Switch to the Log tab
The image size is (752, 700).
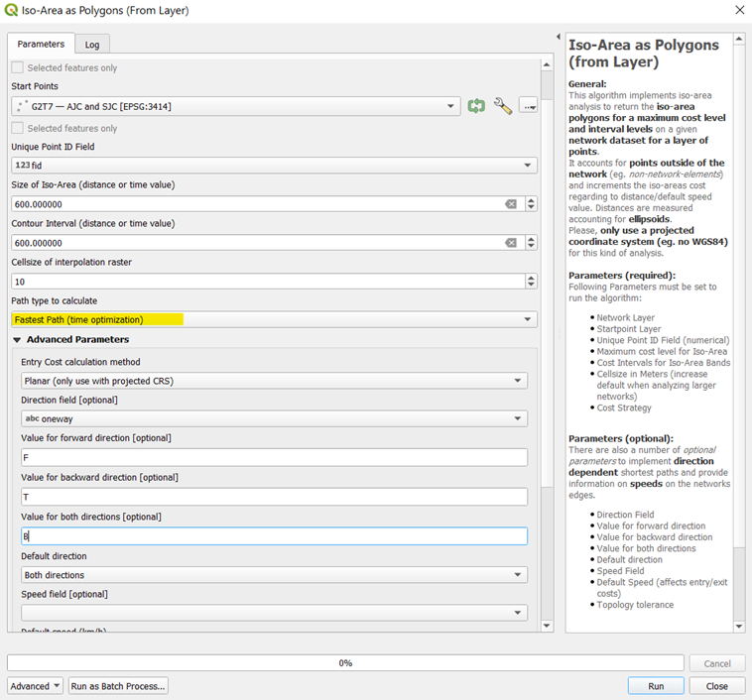(92, 45)
